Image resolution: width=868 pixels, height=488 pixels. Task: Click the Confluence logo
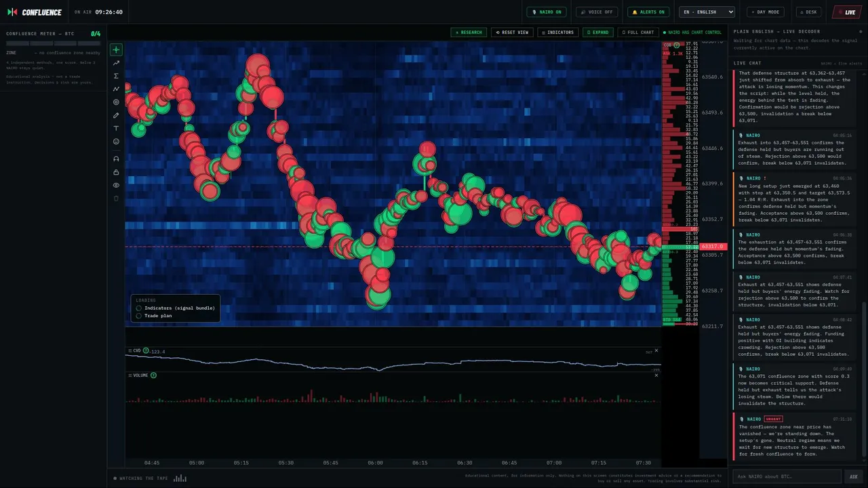35,12
